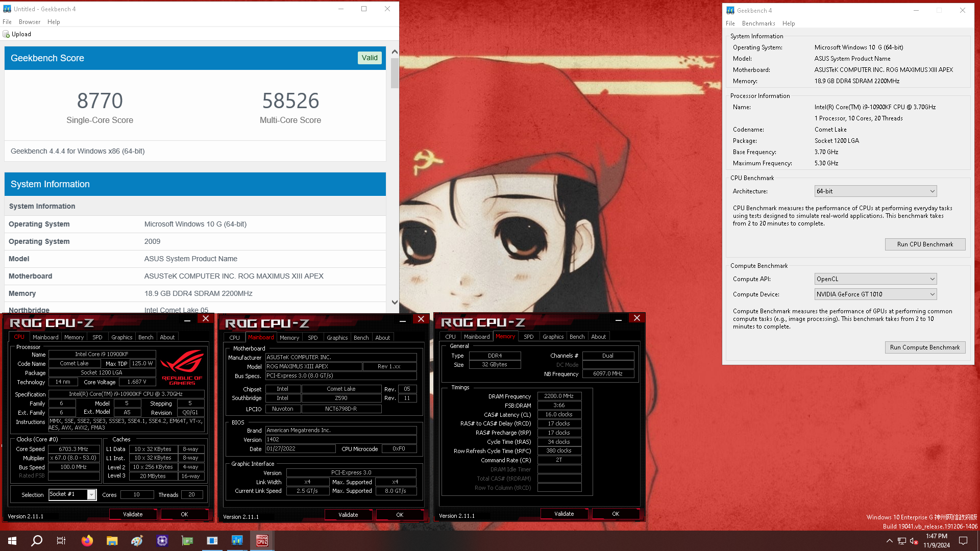Switch to ROG CPU-Z from the taskbar
Image resolution: width=980 pixels, height=551 pixels.
pos(262,541)
